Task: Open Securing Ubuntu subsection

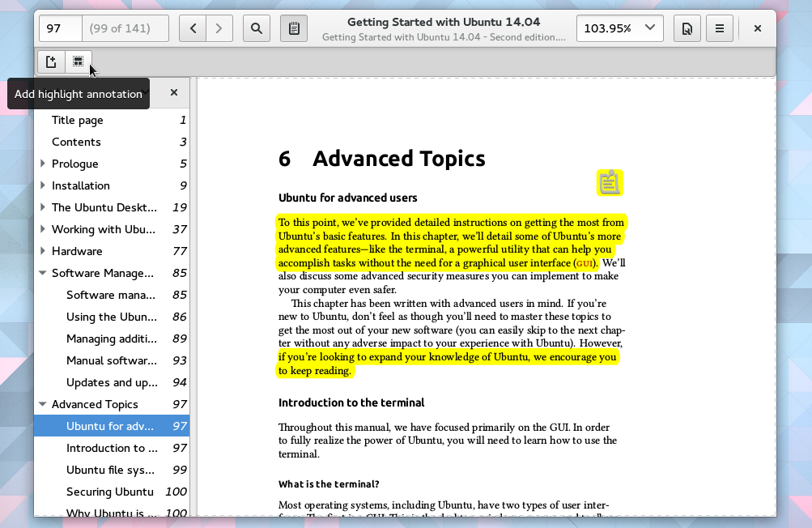Action: 112,492
